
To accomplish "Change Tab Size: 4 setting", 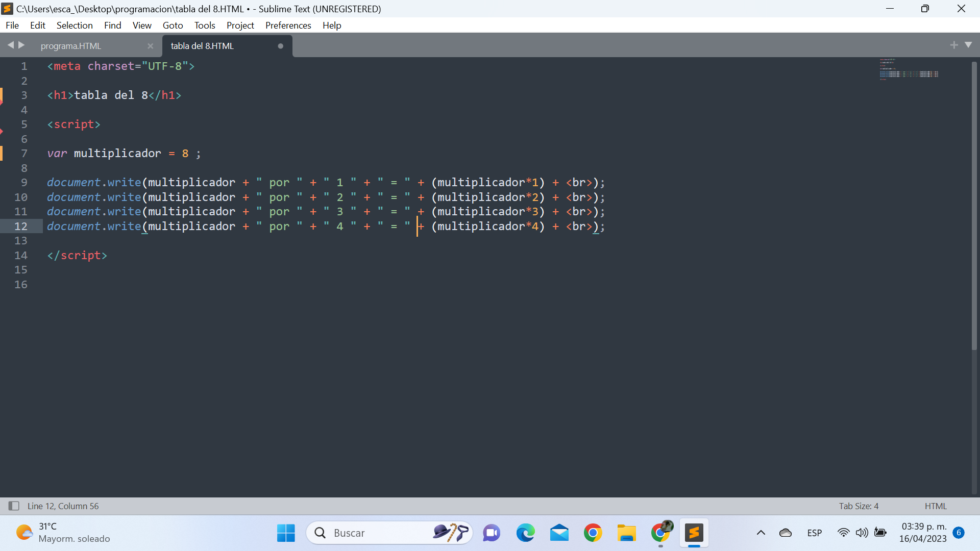I will click(x=859, y=506).
